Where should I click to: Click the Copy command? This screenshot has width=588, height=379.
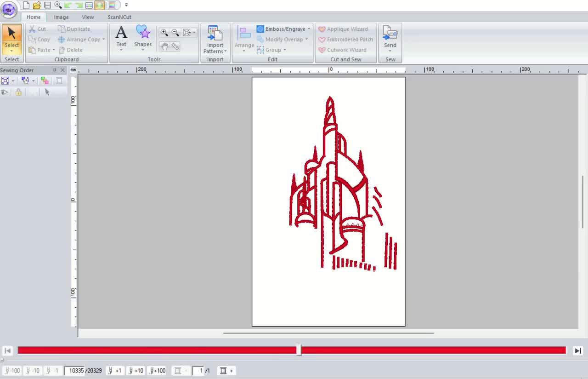[x=39, y=40]
